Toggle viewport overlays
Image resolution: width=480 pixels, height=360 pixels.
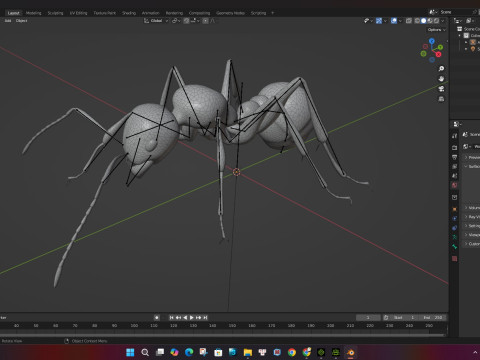(394, 21)
